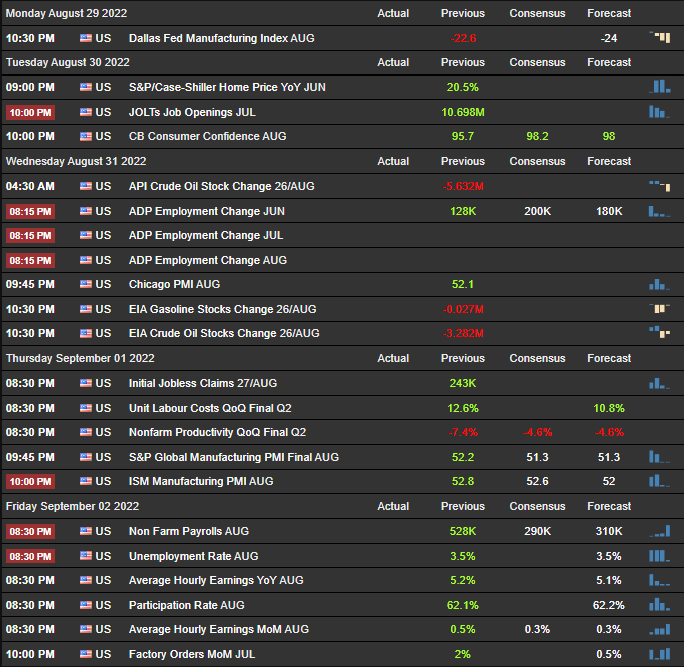Open the Dallas Fed Manufacturing Index chart icon
Viewport: 684px width, 667px height.
click(x=660, y=37)
